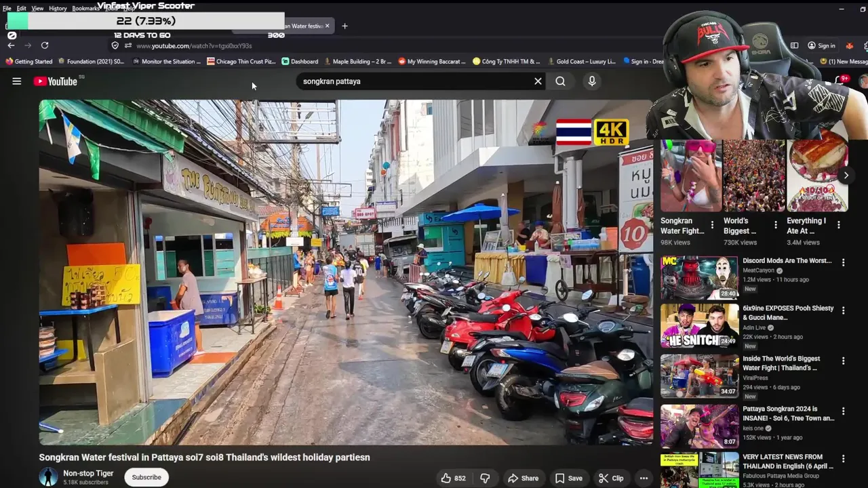Open the View menu

(x=37, y=9)
